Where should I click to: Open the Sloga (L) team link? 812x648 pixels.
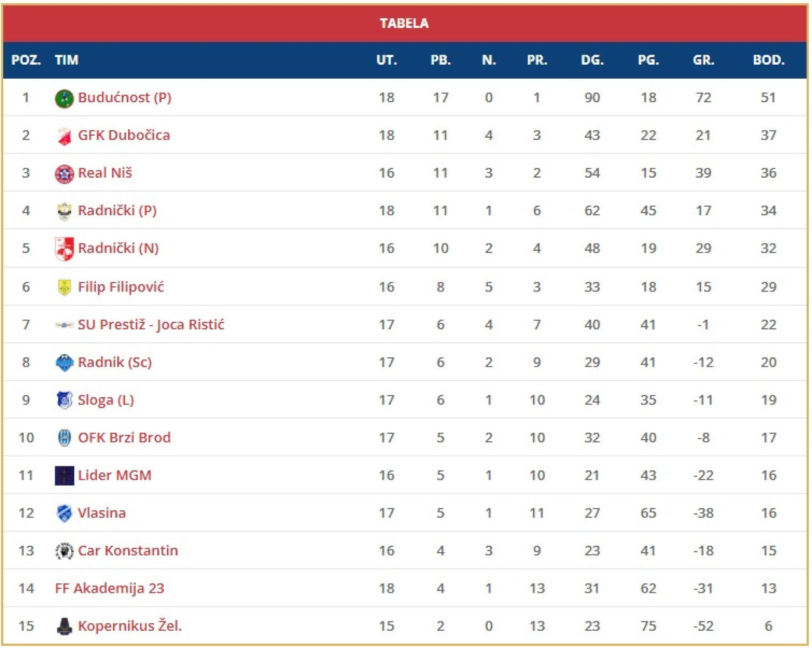point(105,400)
